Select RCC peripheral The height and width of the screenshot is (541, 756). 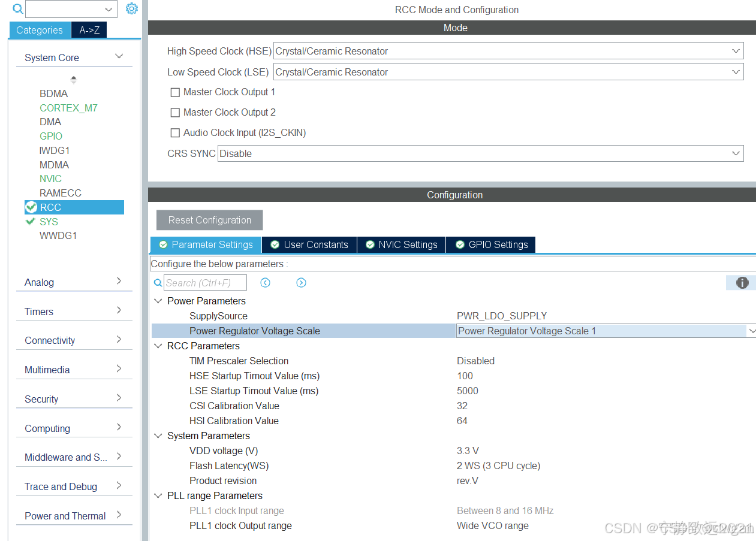click(74, 207)
